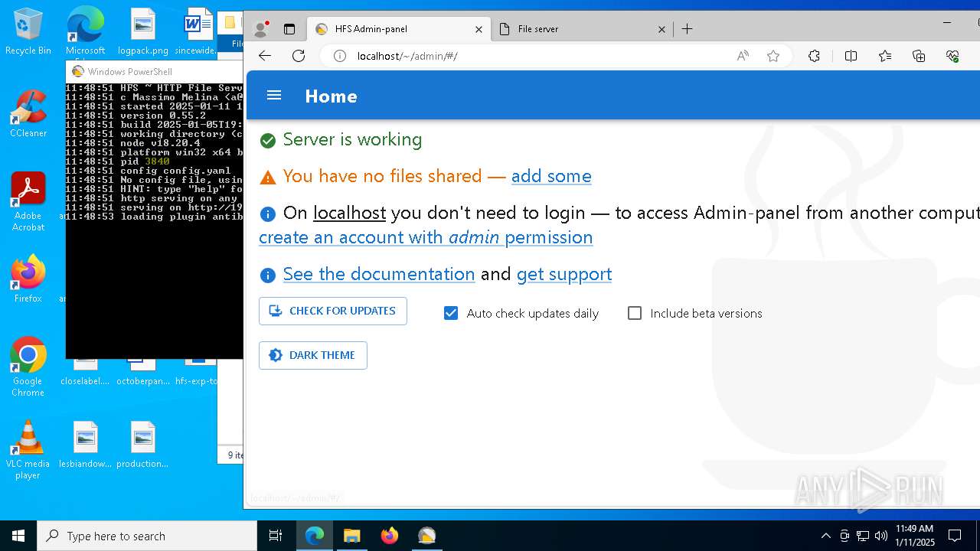
Task: Open Tab actions menu icon
Action: (289, 29)
